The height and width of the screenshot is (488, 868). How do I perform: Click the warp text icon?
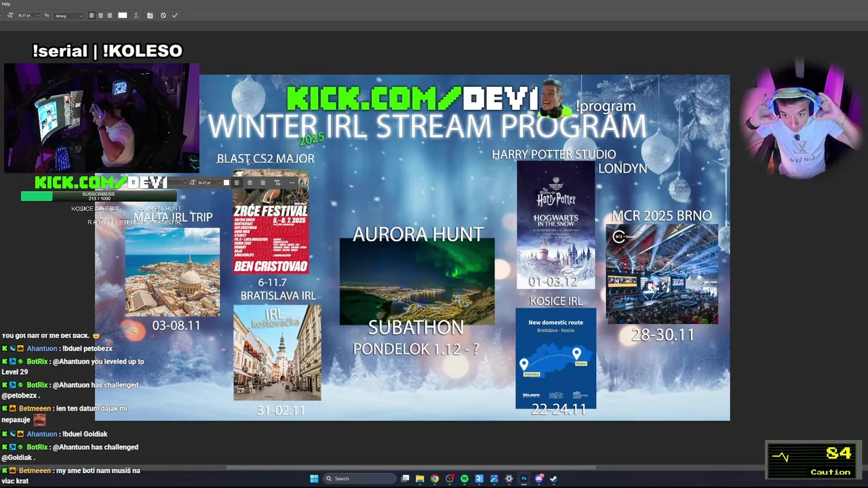136,15
